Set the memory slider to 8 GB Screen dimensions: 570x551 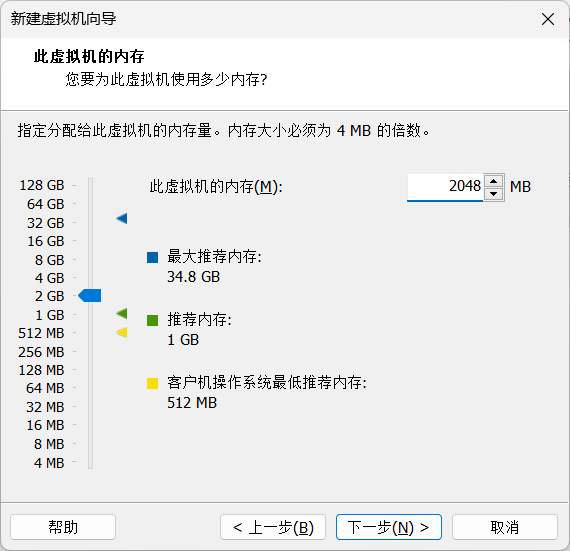(x=90, y=260)
